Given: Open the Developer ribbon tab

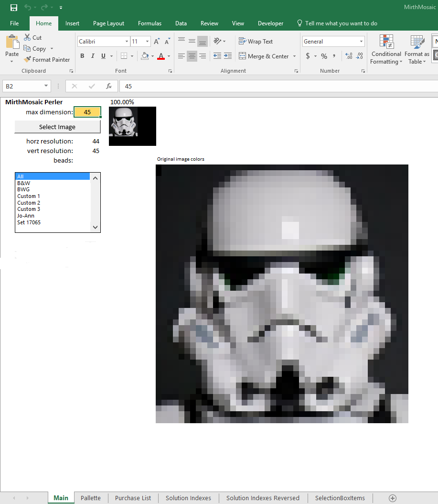Looking at the screenshot, I should pyautogui.click(x=270, y=23).
